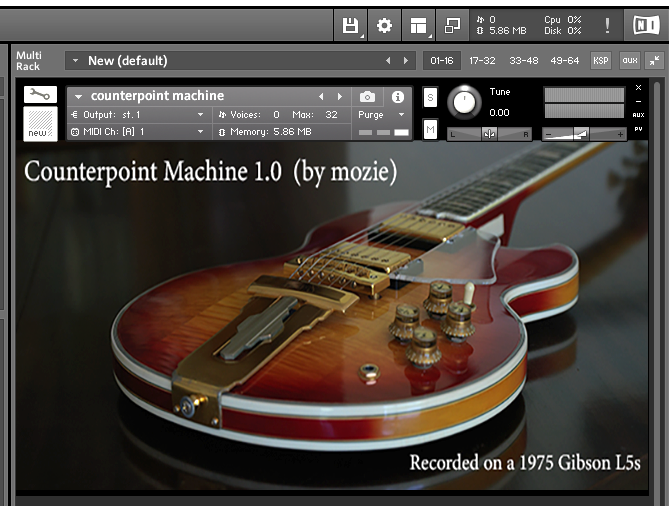Open Kontakt options gear icon
The height and width of the screenshot is (506, 669).
tap(384, 25)
